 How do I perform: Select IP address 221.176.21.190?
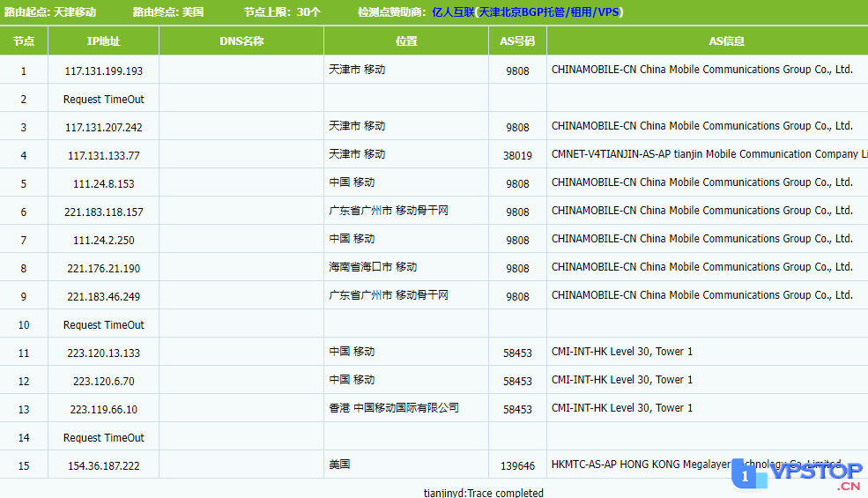(x=103, y=269)
